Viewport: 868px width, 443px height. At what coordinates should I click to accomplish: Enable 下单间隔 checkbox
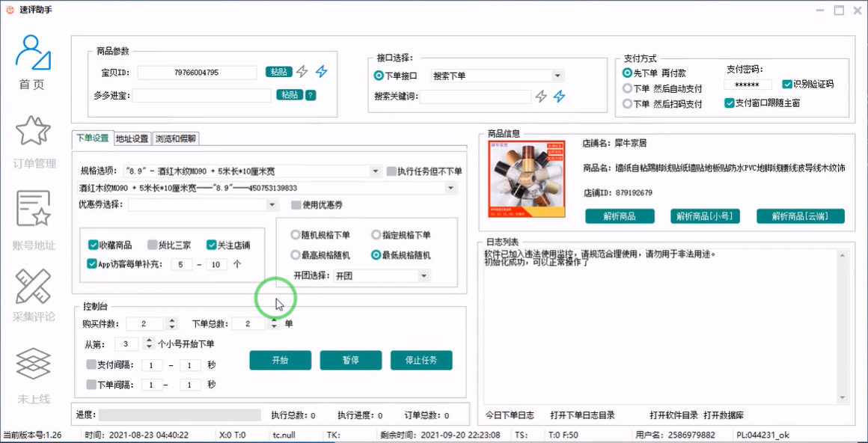[91, 385]
